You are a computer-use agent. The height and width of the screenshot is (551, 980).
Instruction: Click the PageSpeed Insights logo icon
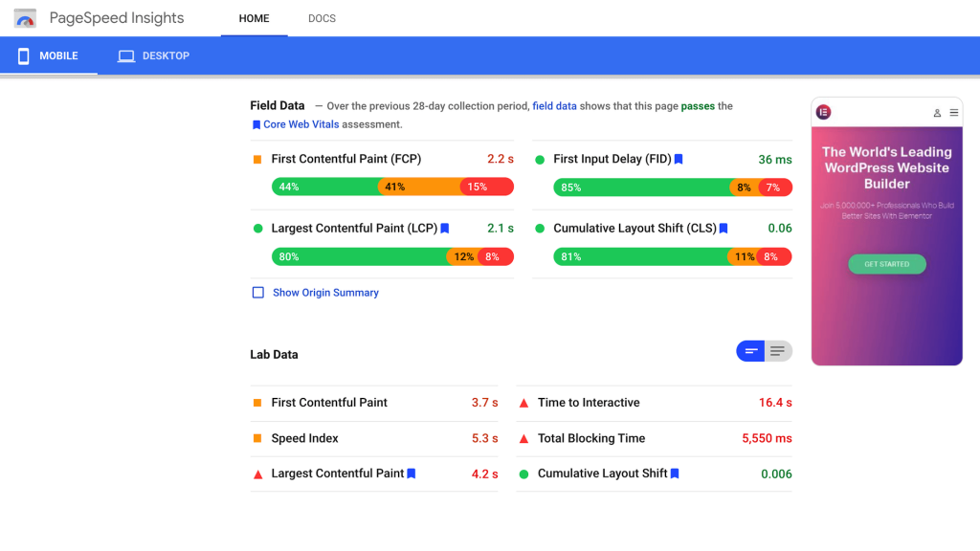click(x=25, y=18)
